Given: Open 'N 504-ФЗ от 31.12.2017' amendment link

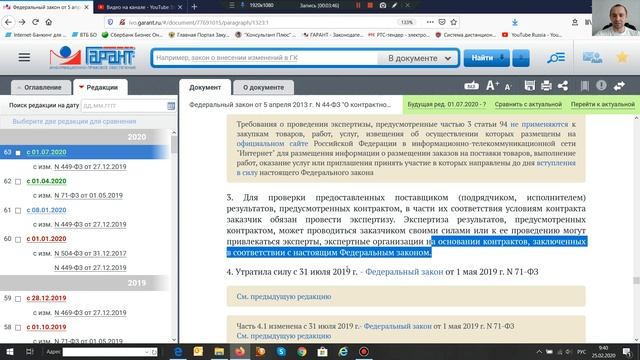Looking at the screenshot, I should [x=90, y=253].
